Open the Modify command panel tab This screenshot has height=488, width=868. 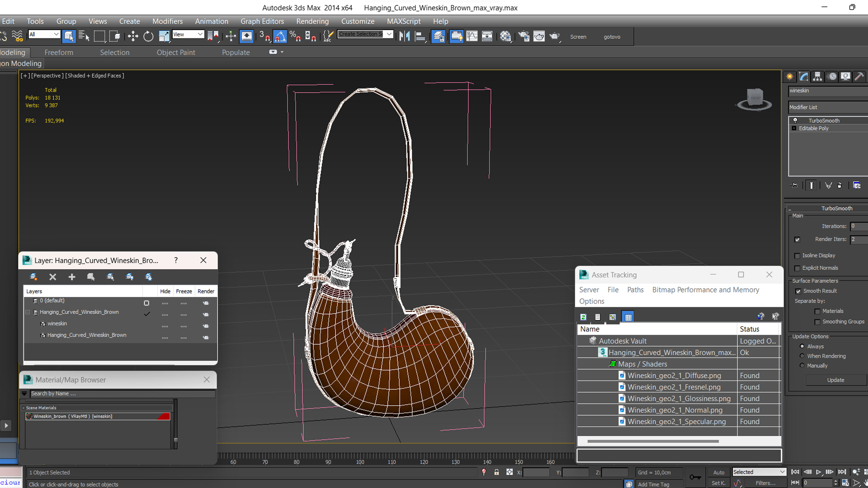pyautogui.click(x=804, y=76)
